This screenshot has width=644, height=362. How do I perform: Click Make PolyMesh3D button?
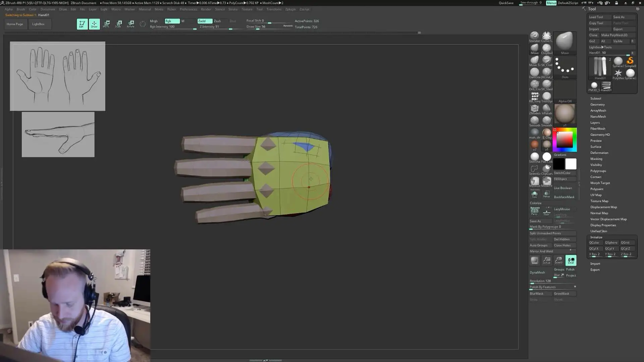click(618, 35)
